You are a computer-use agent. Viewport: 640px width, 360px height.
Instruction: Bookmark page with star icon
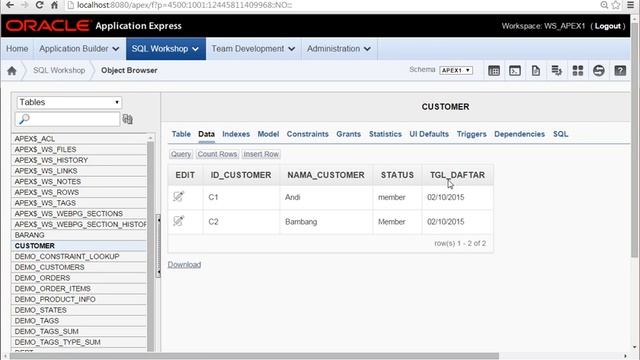pyautogui.click(x=616, y=5)
